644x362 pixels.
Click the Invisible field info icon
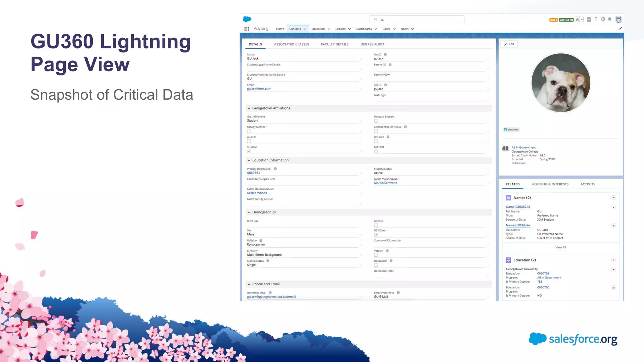click(388, 137)
